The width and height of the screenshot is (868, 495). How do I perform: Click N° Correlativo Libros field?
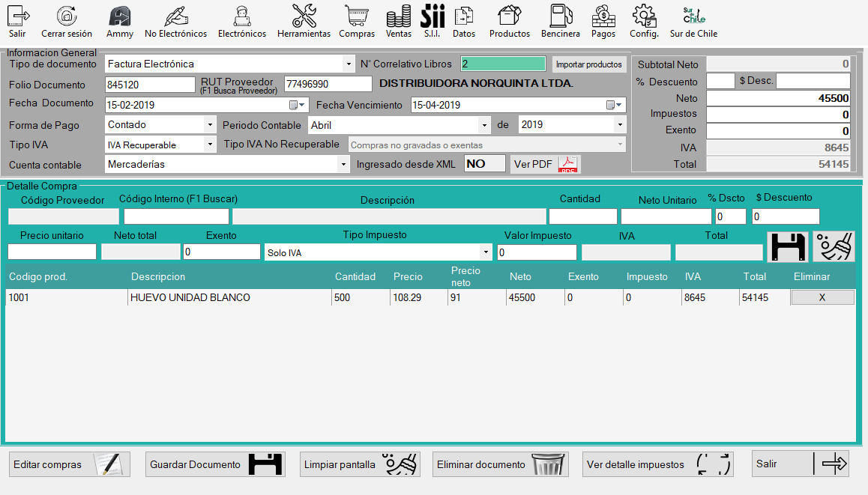pyautogui.click(x=503, y=64)
